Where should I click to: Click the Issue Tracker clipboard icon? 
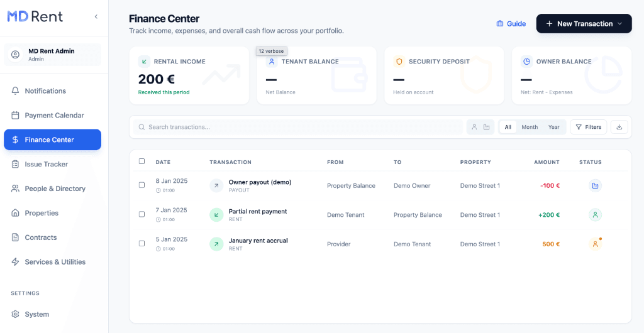click(x=15, y=164)
